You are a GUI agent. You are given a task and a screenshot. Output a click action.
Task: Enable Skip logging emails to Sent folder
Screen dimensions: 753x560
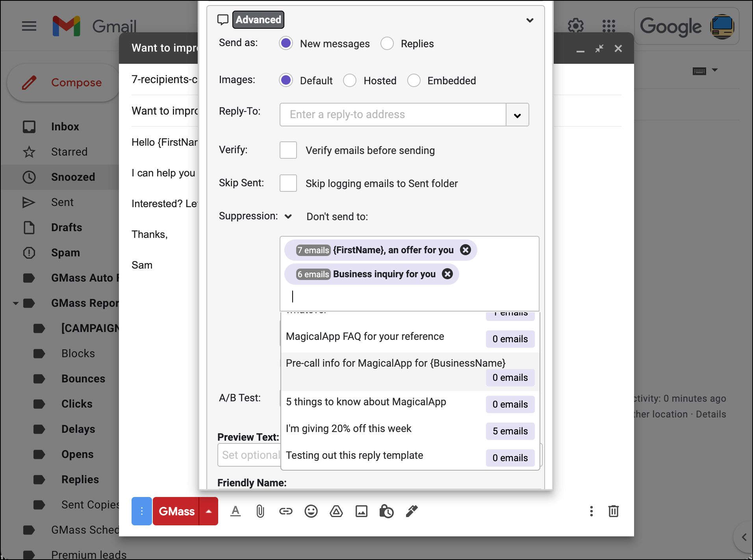288,183
